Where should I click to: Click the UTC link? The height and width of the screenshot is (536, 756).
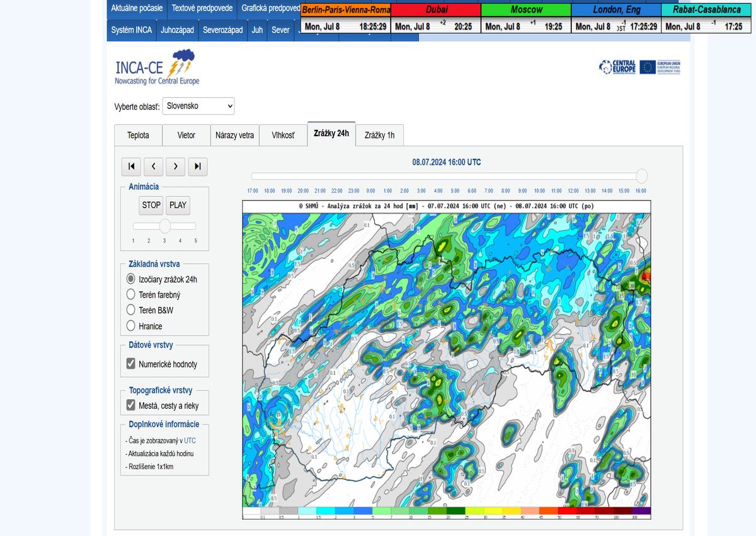pyautogui.click(x=190, y=441)
